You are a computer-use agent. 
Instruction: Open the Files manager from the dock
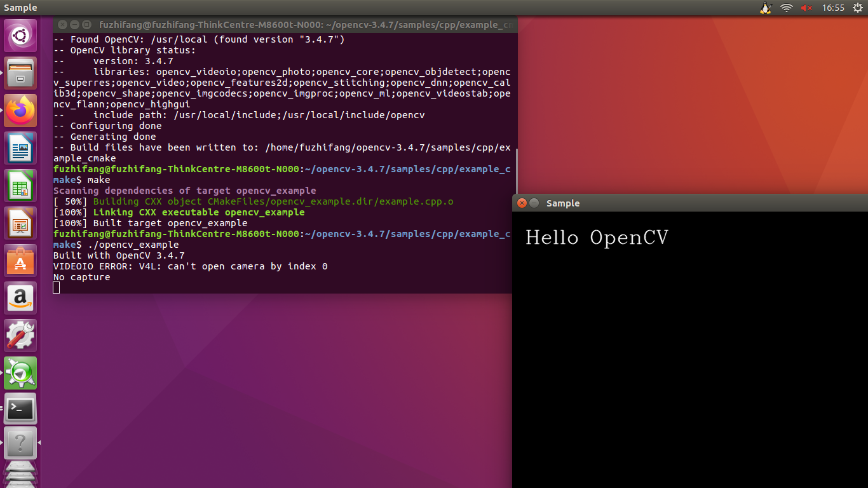point(21,73)
